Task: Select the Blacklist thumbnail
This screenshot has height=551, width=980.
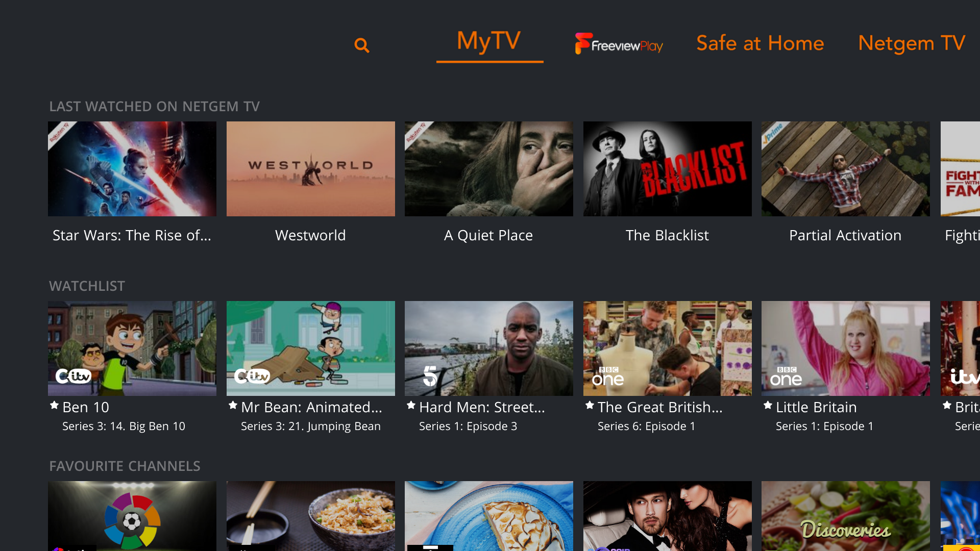Action: tap(666, 169)
